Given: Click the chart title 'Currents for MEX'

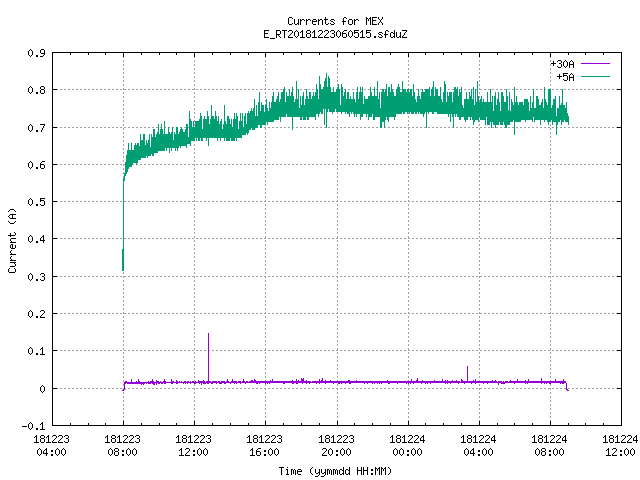Looking at the screenshot, I should [x=335, y=21].
